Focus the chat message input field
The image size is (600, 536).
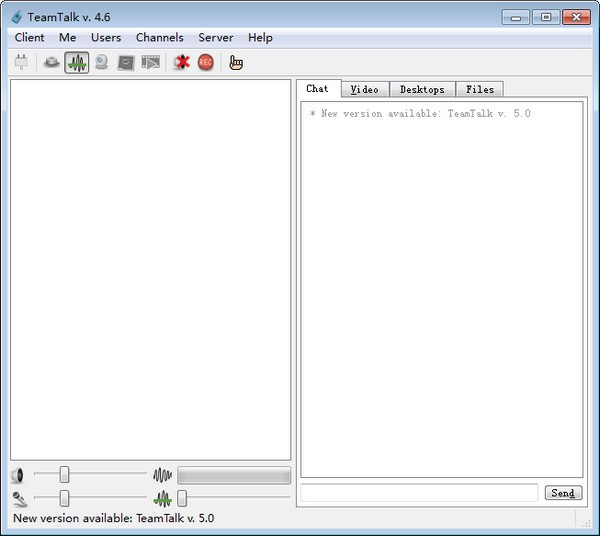[x=419, y=493]
